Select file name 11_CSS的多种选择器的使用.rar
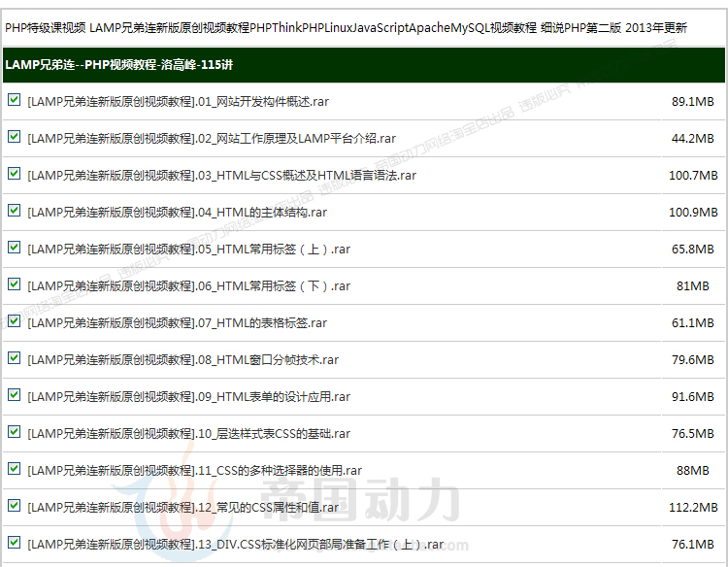The image size is (728, 567). click(x=194, y=471)
